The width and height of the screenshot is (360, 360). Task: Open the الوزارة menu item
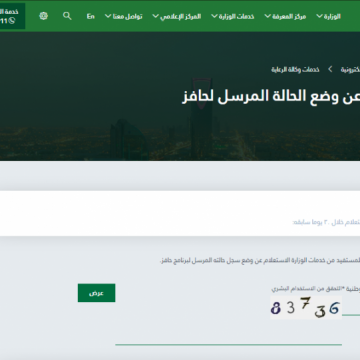332,16
